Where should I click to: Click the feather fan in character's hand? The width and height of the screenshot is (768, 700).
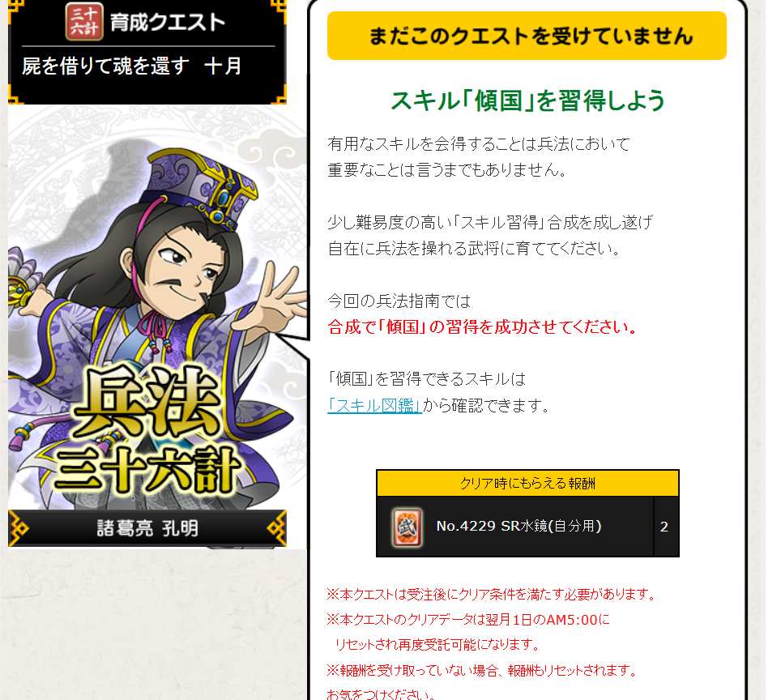(23, 278)
